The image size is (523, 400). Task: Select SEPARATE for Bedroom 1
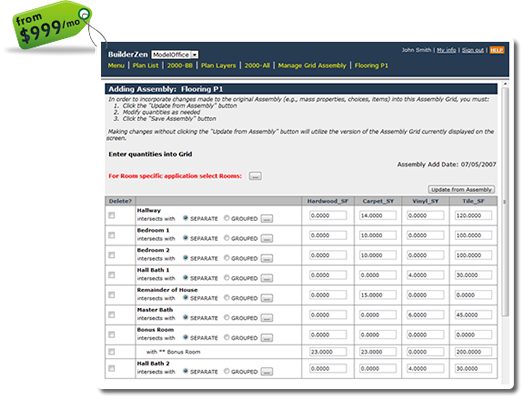185,238
